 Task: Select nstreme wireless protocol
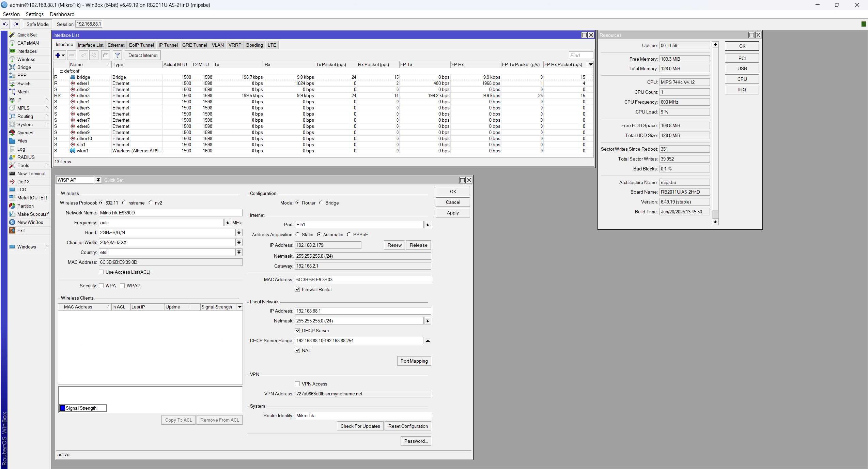(124, 203)
